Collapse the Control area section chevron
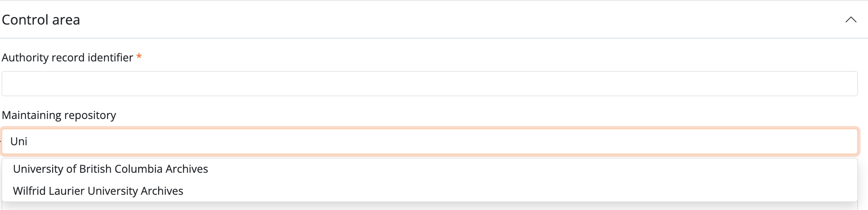 [x=851, y=20]
